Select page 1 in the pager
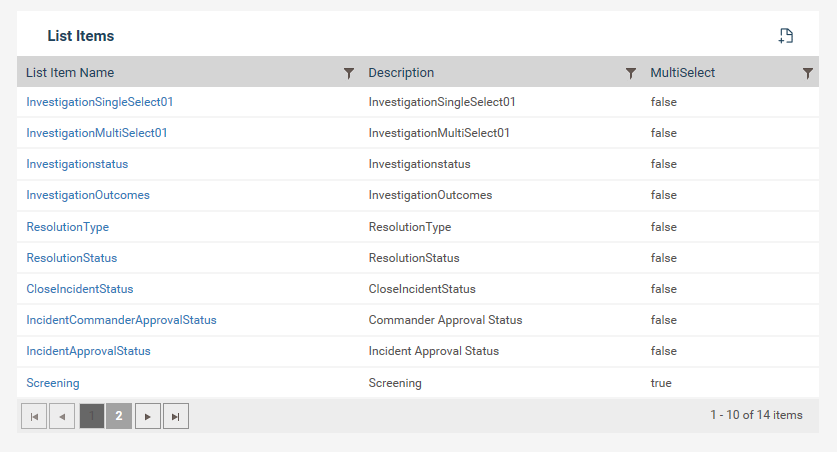 point(92,416)
